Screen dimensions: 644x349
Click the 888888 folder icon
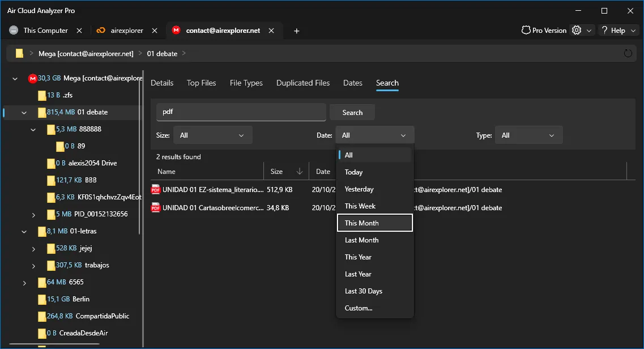point(50,129)
